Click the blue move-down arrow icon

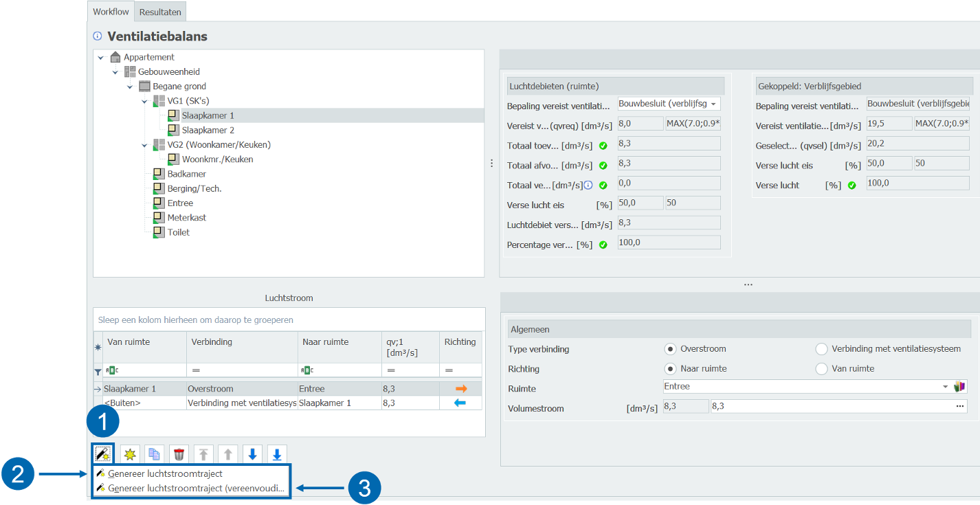click(x=252, y=454)
